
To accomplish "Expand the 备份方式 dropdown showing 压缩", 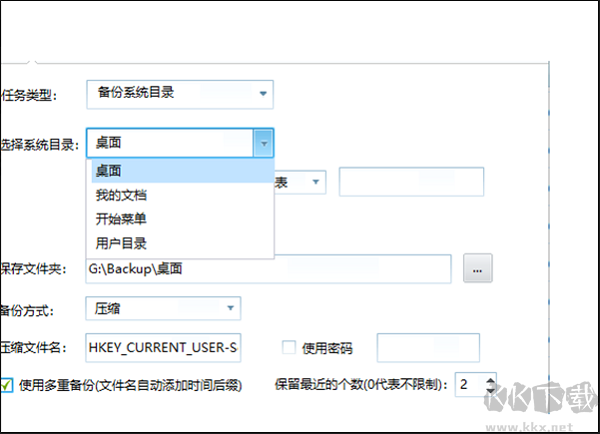I will pyautogui.click(x=164, y=309).
